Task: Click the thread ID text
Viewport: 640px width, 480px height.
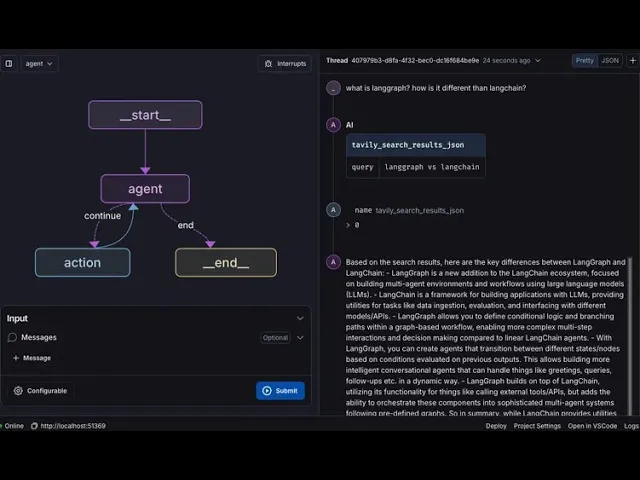Action: click(415, 61)
